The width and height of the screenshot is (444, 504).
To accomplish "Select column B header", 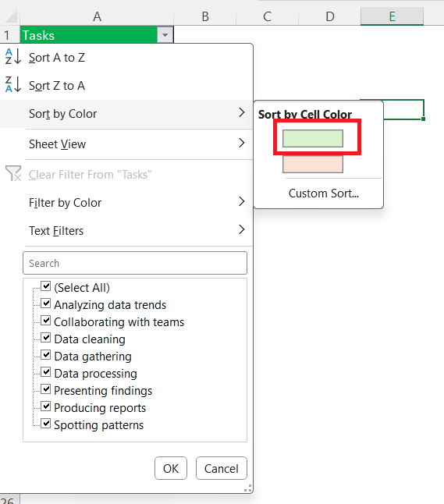I will (205, 16).
